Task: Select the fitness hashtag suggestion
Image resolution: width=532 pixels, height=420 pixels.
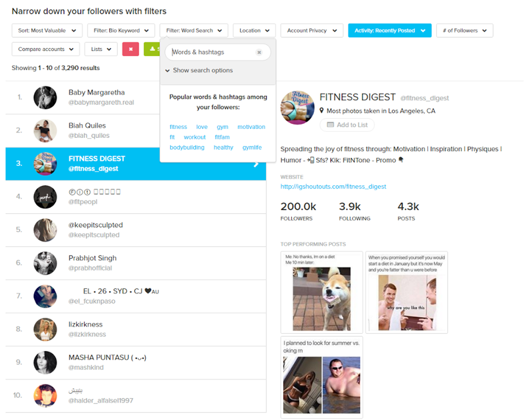Action: tap(178, 127)
